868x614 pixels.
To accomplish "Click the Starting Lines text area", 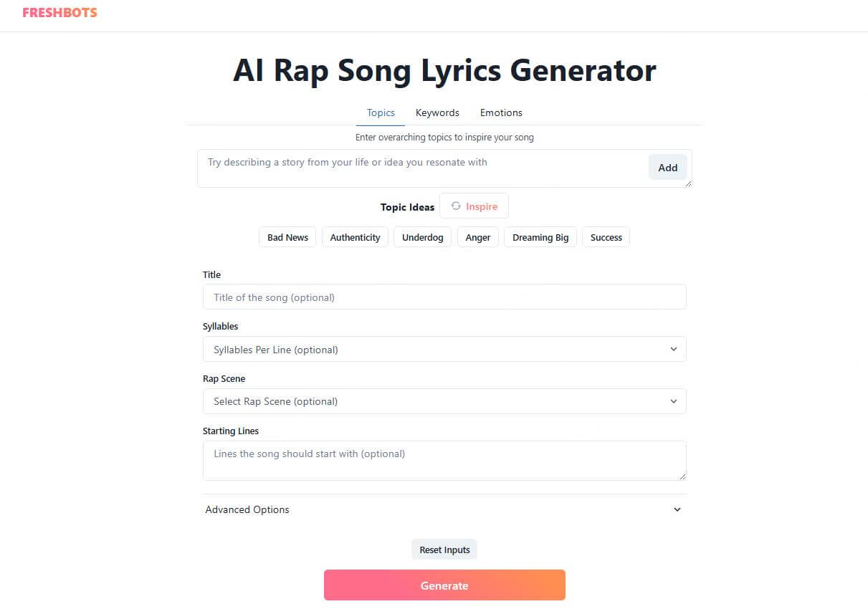I will click(444, 459).
